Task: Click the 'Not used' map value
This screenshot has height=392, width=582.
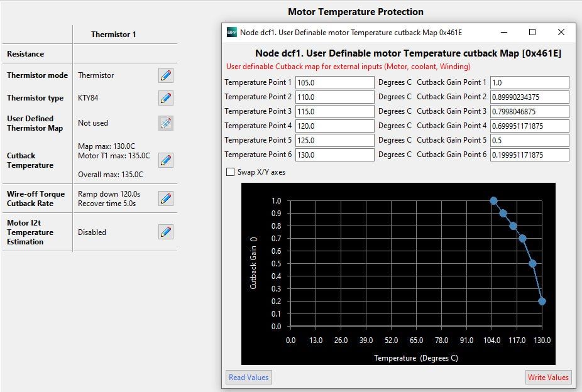Action: [x=93, y=122]
